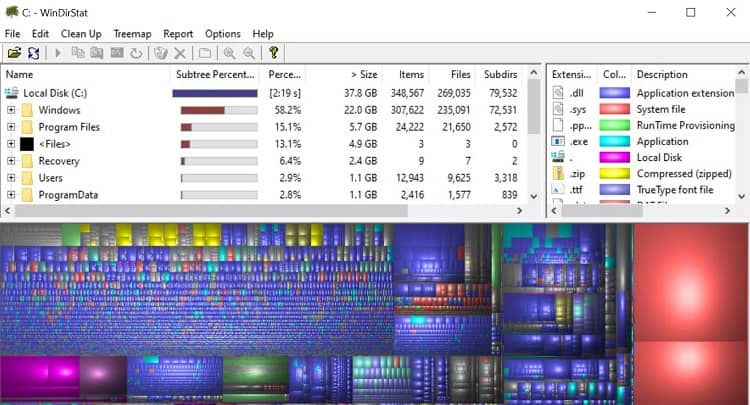Click the Local Disk (C:) drive icon
The width and height of the screenshot is (750, 405).
point(11,93)
